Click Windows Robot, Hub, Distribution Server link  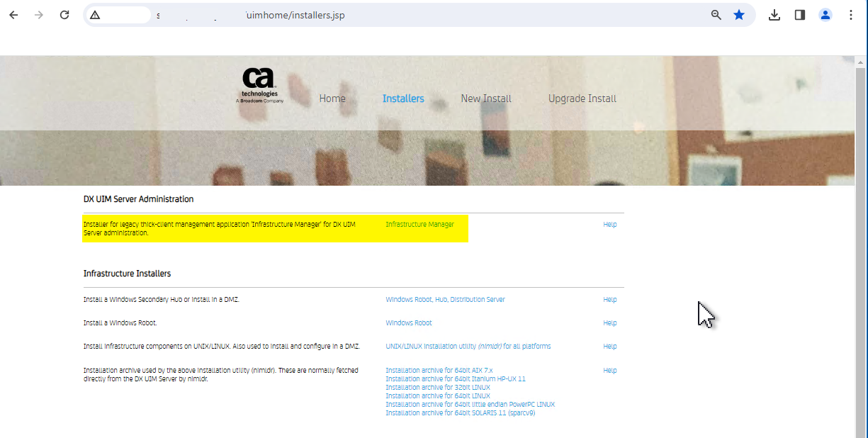click(x=445, y=300)
